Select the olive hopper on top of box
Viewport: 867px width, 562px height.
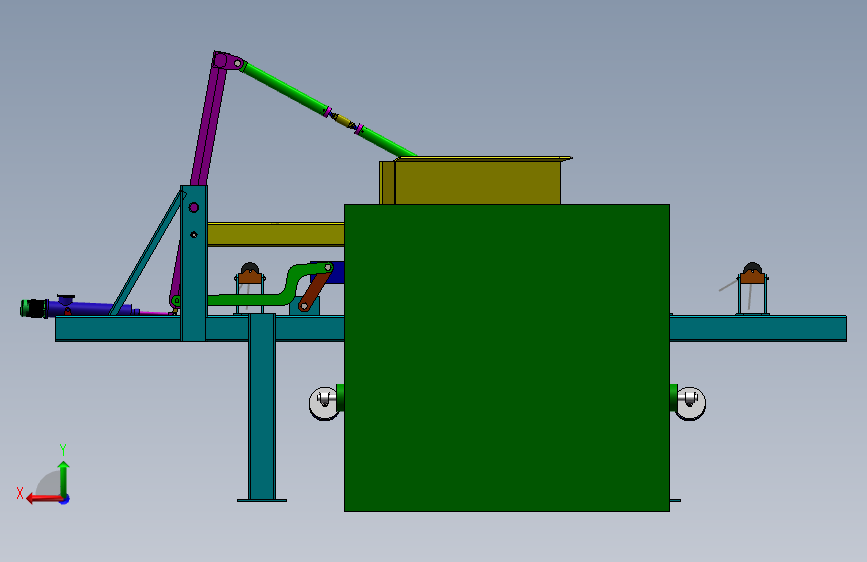coord(477,181)
